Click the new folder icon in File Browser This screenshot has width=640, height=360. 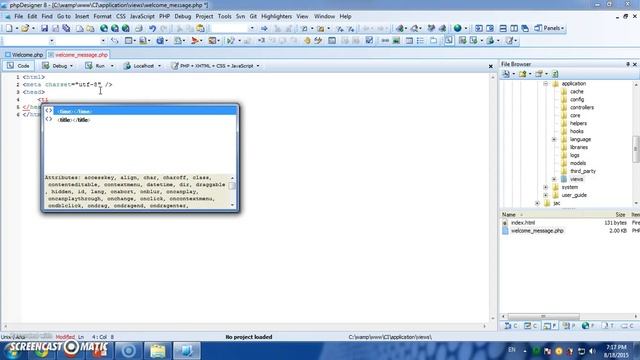coord(522,74)
